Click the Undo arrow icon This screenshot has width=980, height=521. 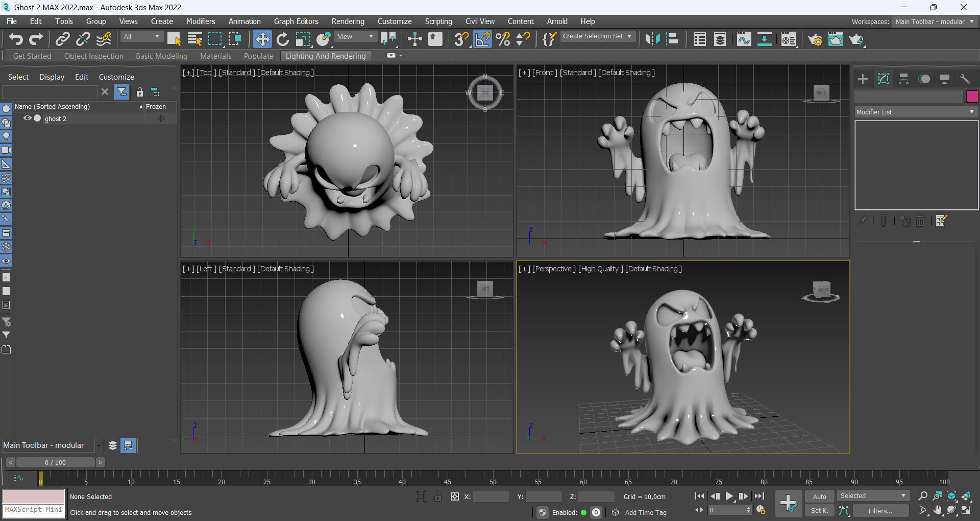coord(16,39)
